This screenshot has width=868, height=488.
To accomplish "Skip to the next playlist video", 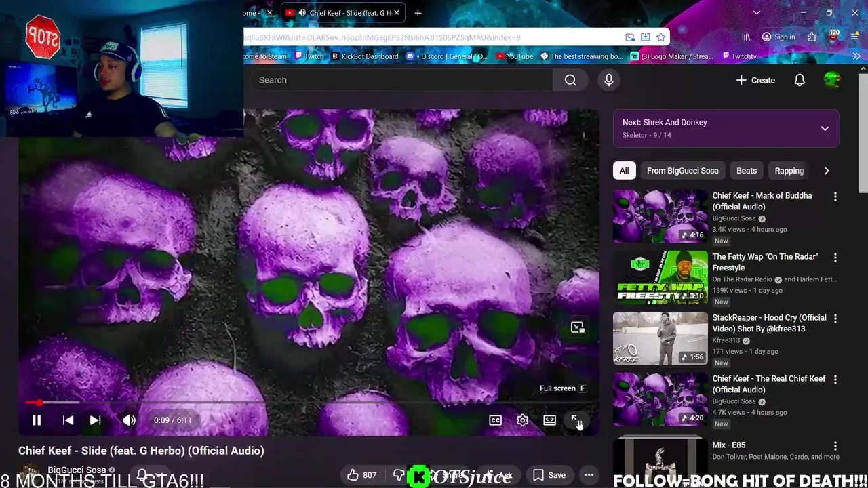I will 96,420.
